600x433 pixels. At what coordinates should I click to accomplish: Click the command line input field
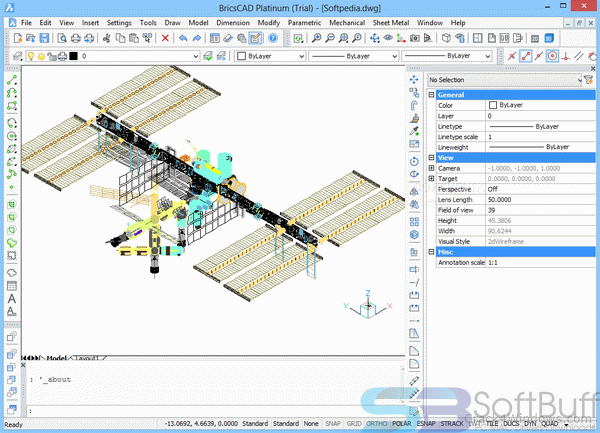coord(214,411)
